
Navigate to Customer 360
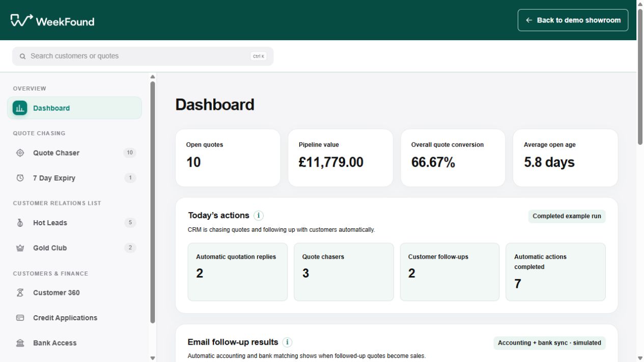[74, 292]
